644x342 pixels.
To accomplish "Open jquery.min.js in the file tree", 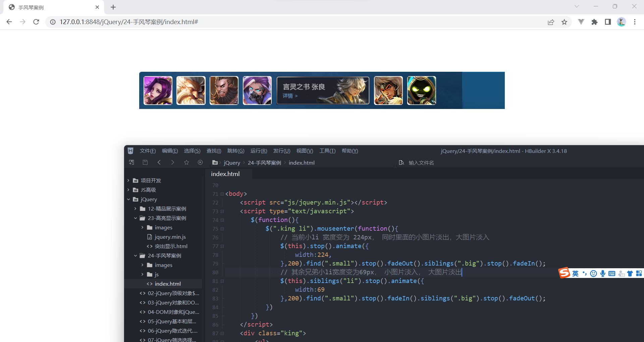I will tap(170, 237).
